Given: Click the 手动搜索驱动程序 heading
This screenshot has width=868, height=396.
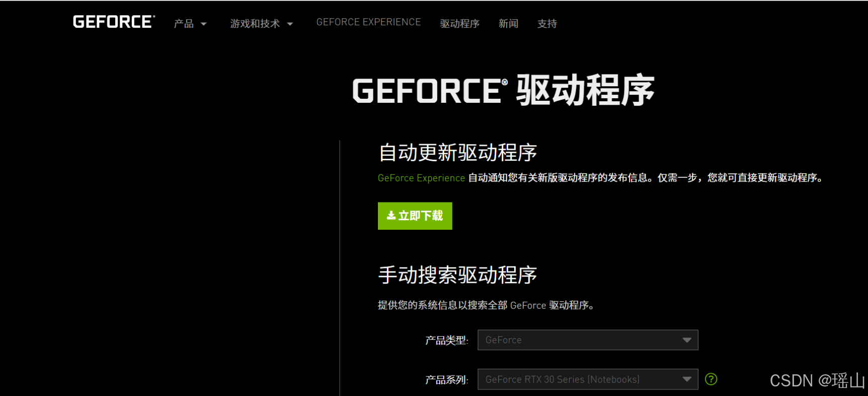Looking at the screenshot, I should coord(458,275).
